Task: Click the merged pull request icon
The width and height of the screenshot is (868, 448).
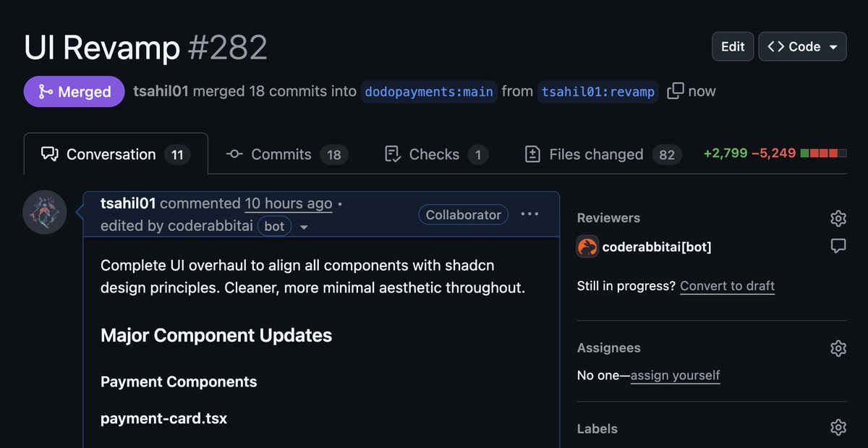Action: tap(45, 91)
